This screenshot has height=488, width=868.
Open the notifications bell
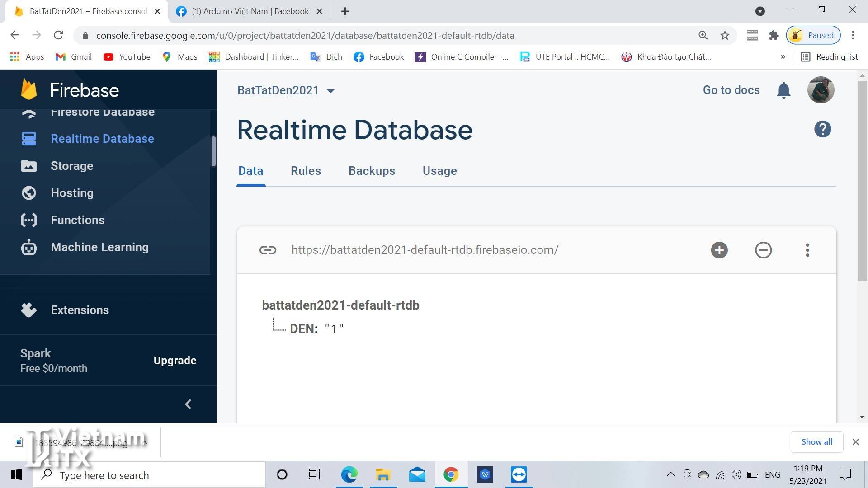pyautogui.click(x=783, y=90)
